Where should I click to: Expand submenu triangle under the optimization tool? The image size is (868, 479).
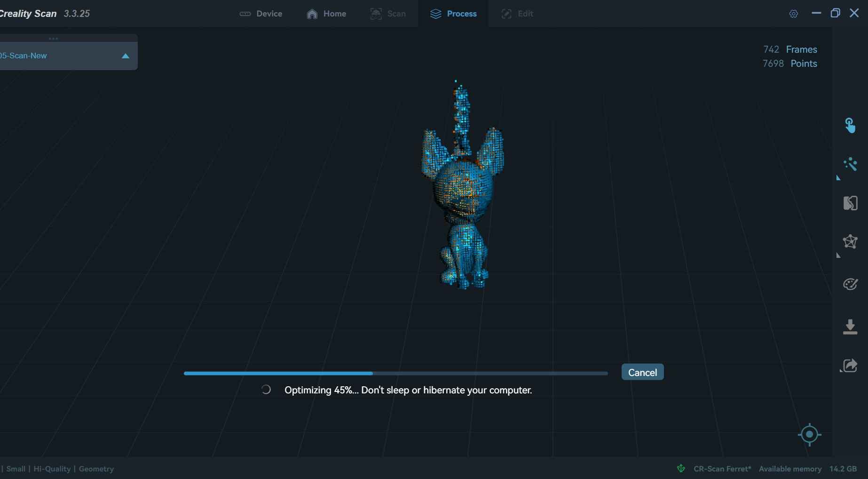(838, 178)
